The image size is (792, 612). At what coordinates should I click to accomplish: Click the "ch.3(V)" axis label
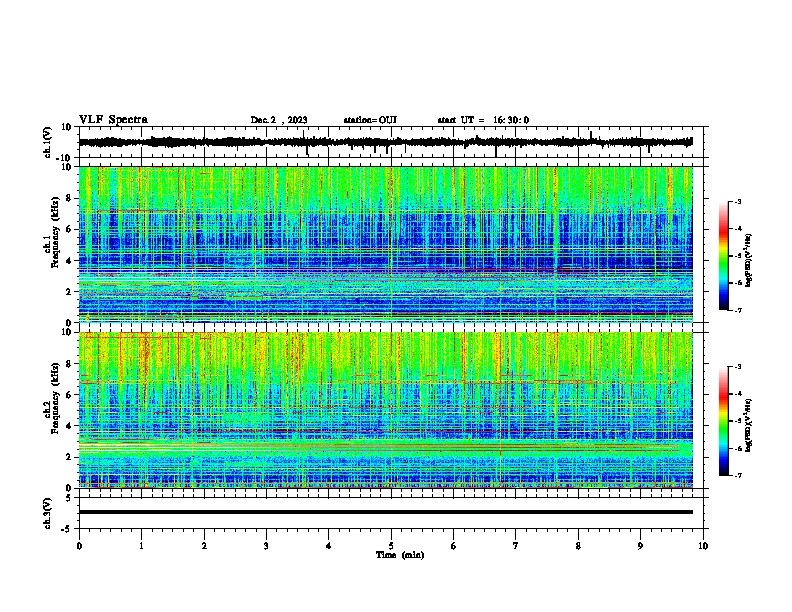(48, 514)
